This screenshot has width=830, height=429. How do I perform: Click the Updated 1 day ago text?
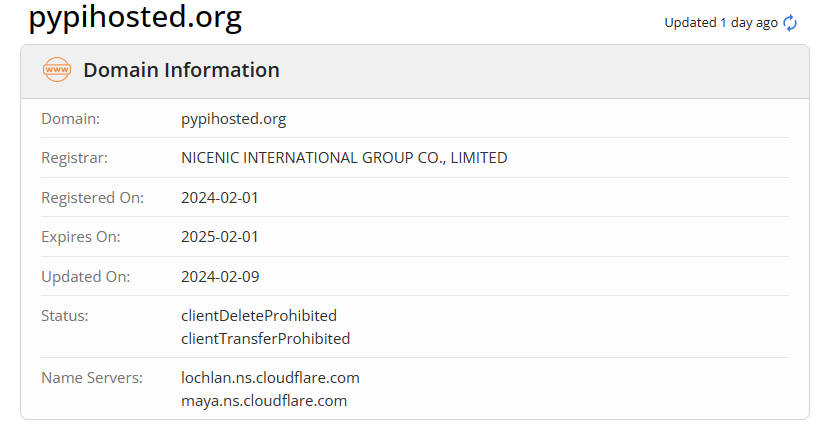(721, 23)
